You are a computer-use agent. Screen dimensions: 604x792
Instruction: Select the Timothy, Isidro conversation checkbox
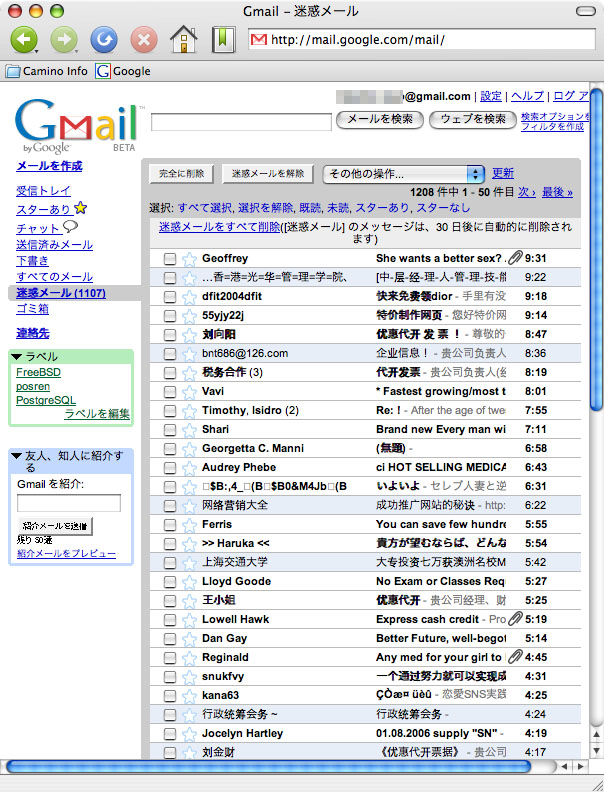tap(170, 411)
